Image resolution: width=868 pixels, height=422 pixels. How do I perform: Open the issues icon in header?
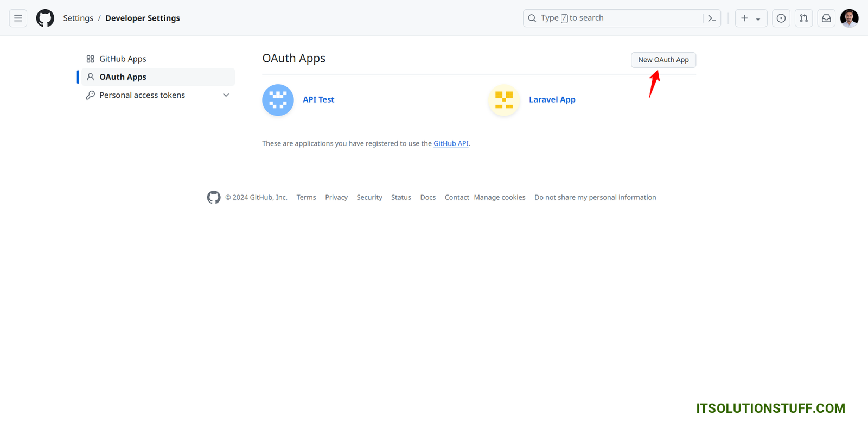point(781,18)
